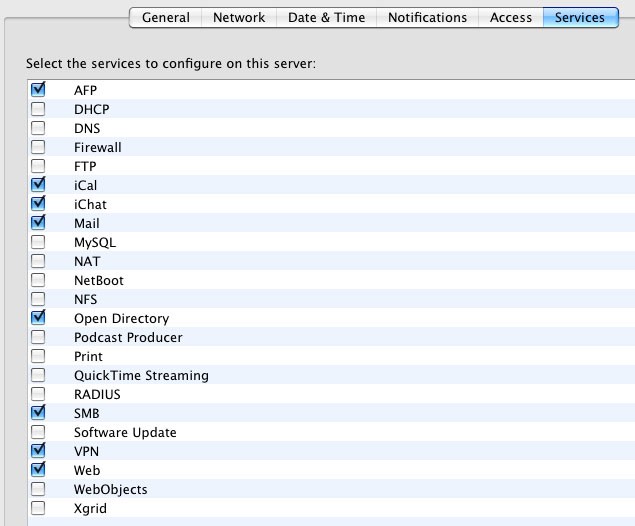This screenshot has width=635, height=526.
Task: Select the Mail service name
Action: coord(87,224)
